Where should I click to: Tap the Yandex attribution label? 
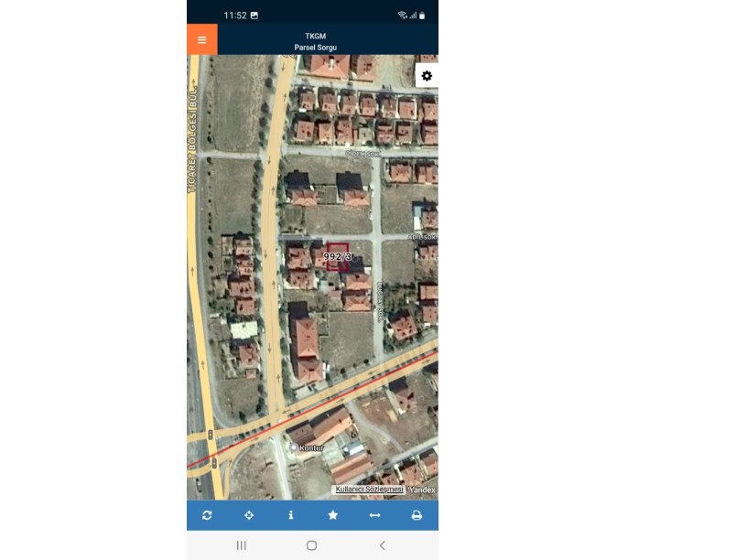click(x=422, y=490)
